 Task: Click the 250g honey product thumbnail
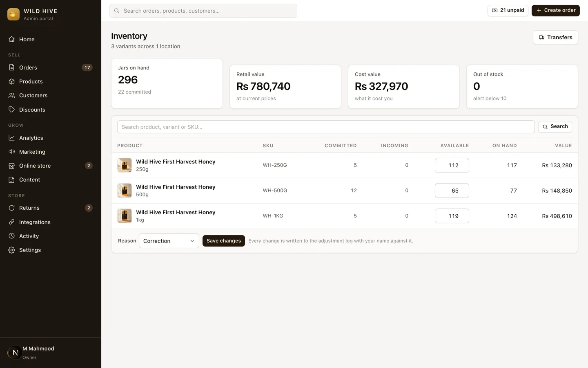(125, 165)
